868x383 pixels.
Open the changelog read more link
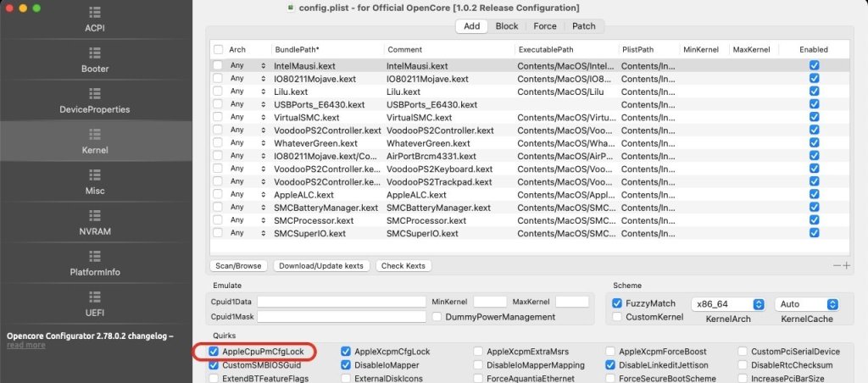pos(26,345)
